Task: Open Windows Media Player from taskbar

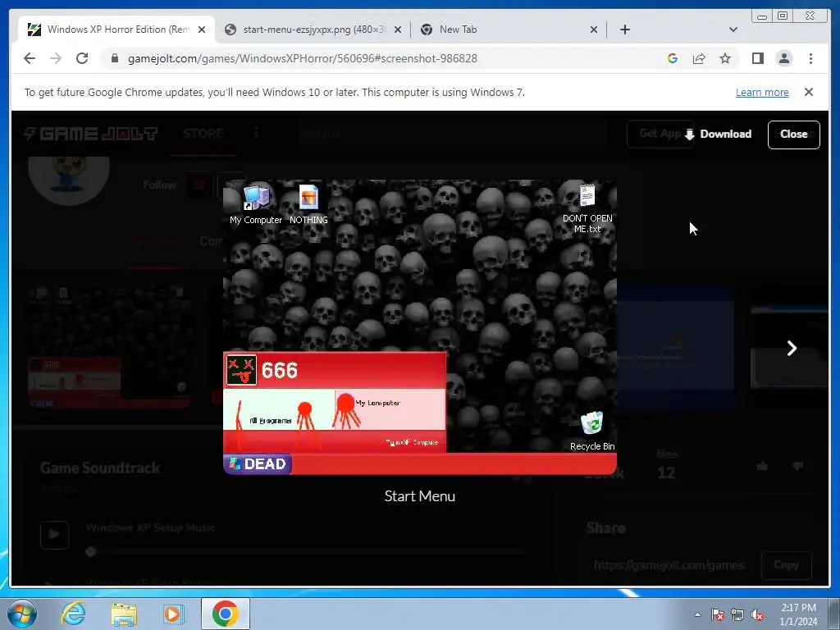Action: click(x=172, y=614)
